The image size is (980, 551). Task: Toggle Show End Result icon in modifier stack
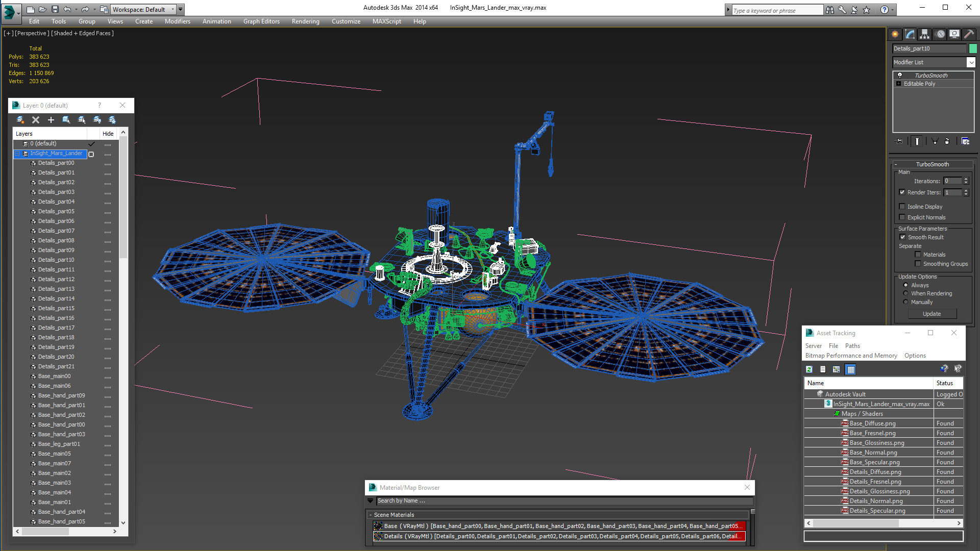917,141
